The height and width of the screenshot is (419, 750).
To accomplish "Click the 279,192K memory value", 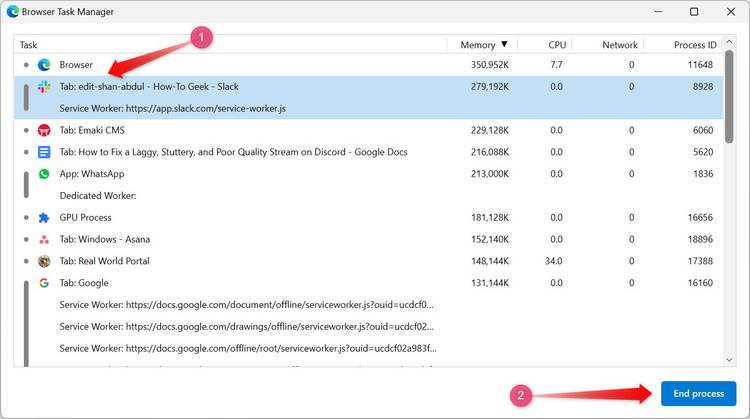I will click(x=490, y=87).
